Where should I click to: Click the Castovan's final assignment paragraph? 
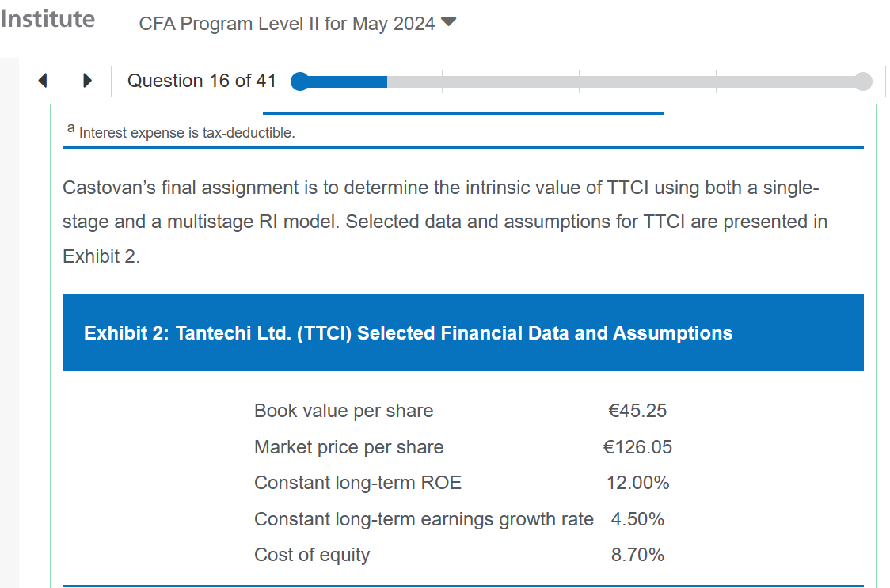click(x=445, y=222)
